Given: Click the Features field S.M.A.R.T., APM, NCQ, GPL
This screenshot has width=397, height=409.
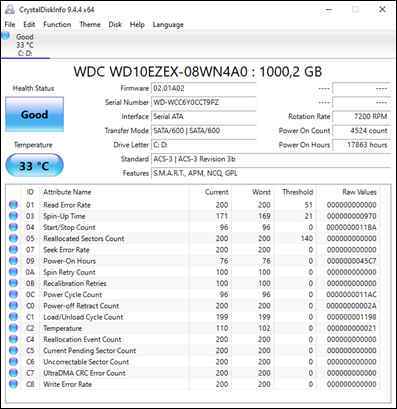Looking at the screenshot, I should point(271,173).
